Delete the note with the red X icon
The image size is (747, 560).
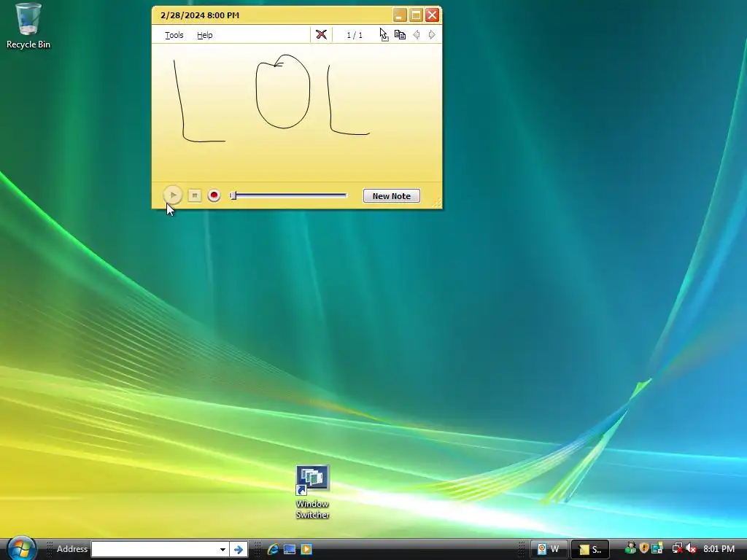321,34
